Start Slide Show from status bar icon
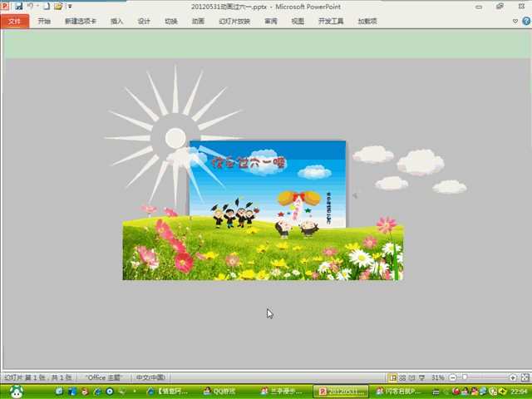 pos(421,377)
